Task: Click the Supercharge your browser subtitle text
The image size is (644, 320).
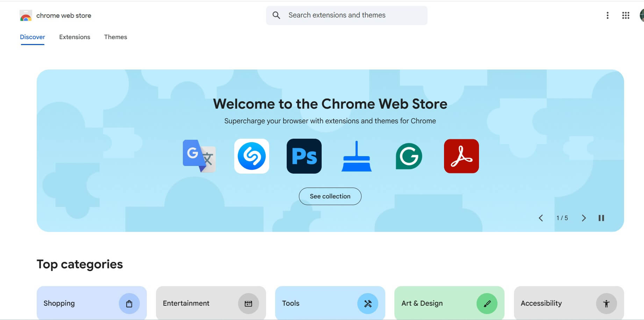Action: (x=330, y=121)
